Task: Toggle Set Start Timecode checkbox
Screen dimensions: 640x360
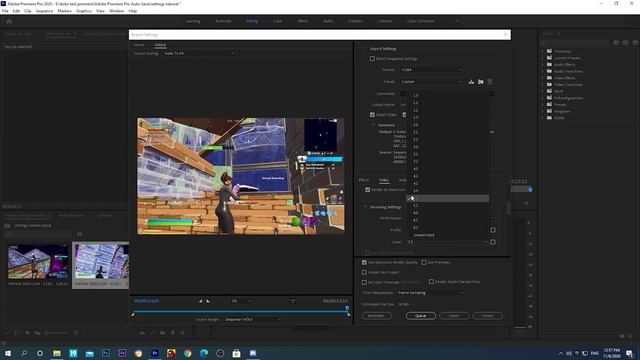Action: pyautogui.click(x=364, y=282)
